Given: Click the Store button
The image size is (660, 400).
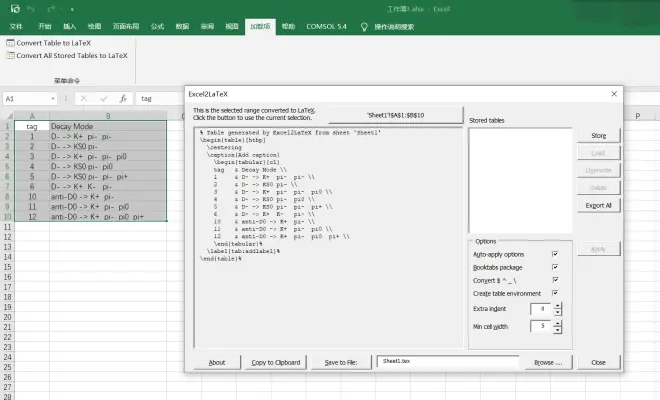Looking at the screenshot, I should click(x=599, y=136).
